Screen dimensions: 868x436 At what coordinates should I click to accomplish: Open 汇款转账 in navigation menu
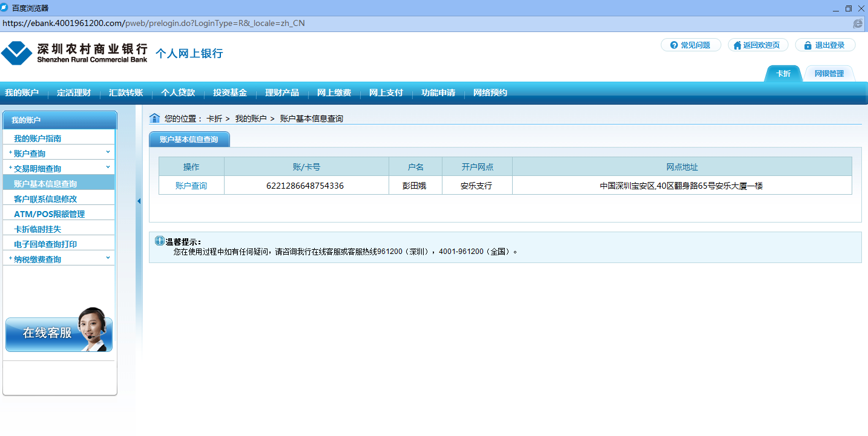tap(126, 93)
